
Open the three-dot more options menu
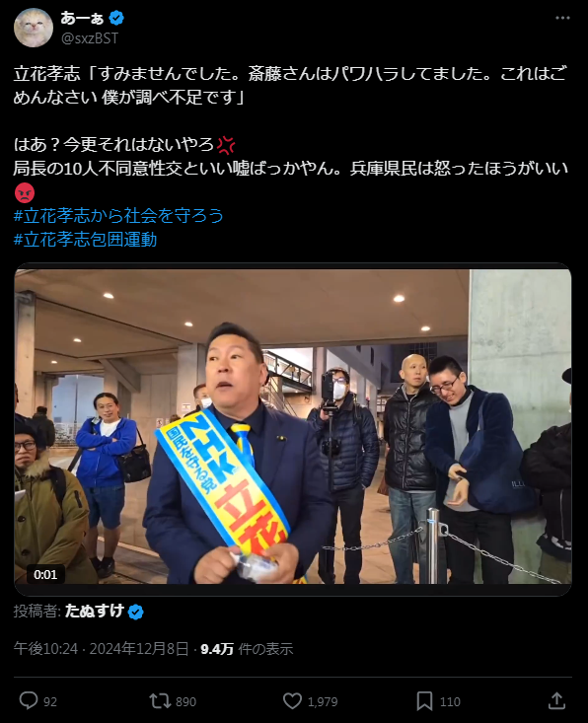tap(562, 18)
